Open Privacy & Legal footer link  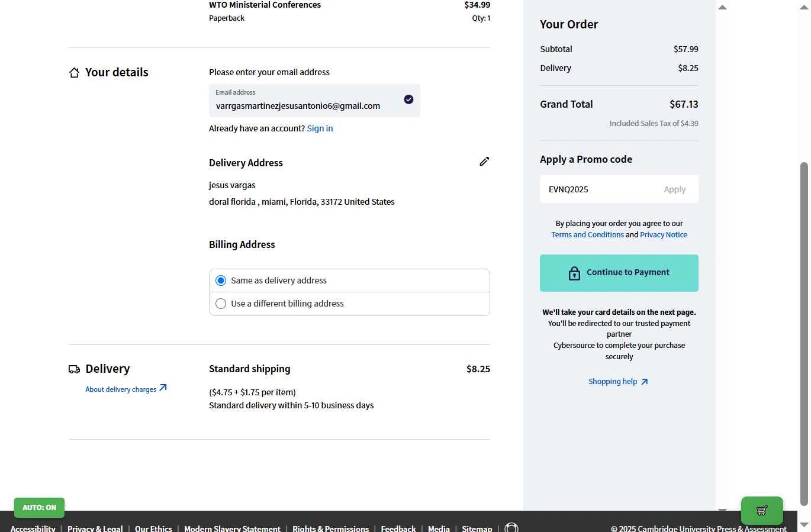95,528
